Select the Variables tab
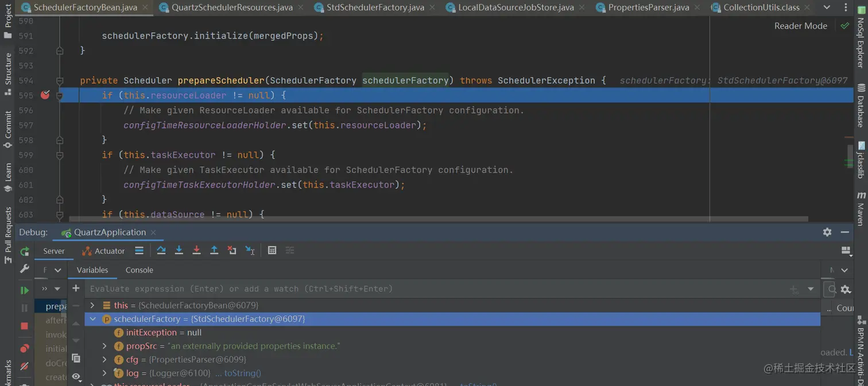The image size is (868, 386). pos(92,270)
